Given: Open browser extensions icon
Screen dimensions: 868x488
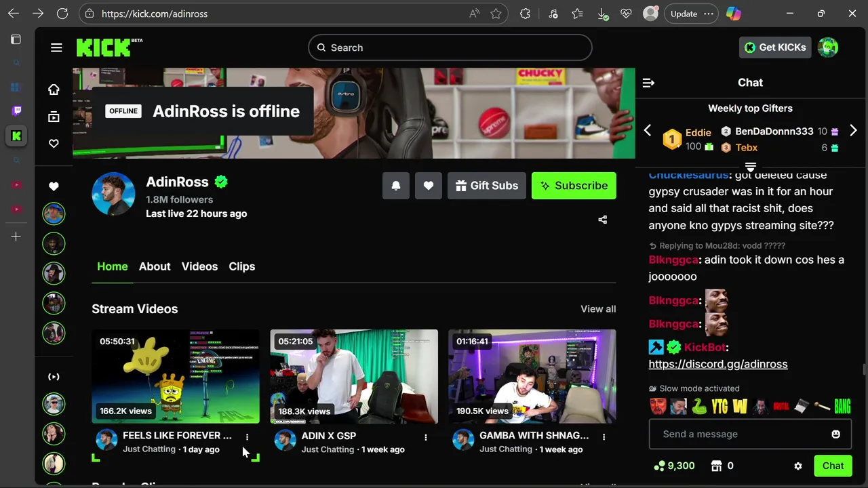Looking at the screenshot, I should tap(526, 14).
